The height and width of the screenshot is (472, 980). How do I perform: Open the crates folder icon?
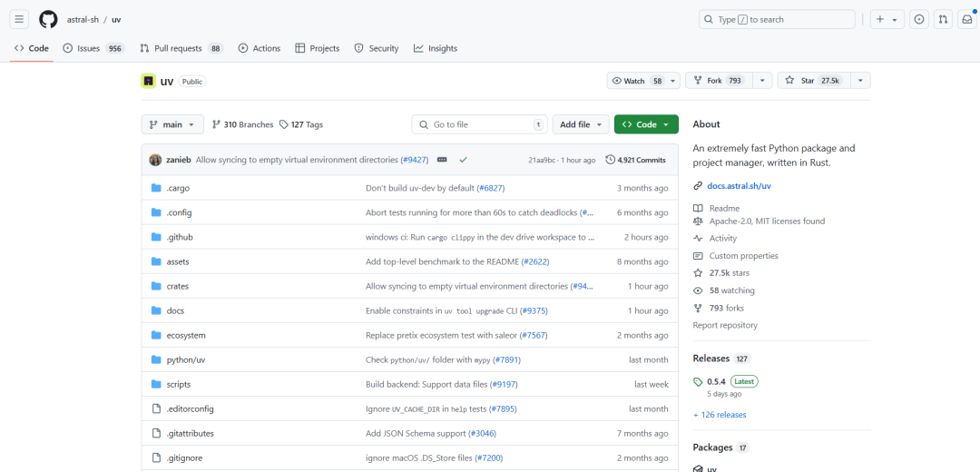click(156, 286)
